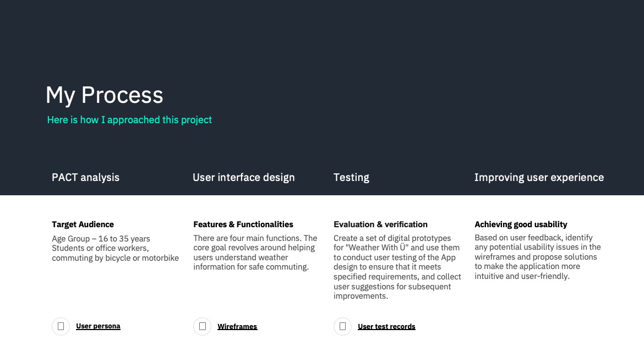Open the User persona link
Viewport: 644px width, 362px height.
pos(98,326)
